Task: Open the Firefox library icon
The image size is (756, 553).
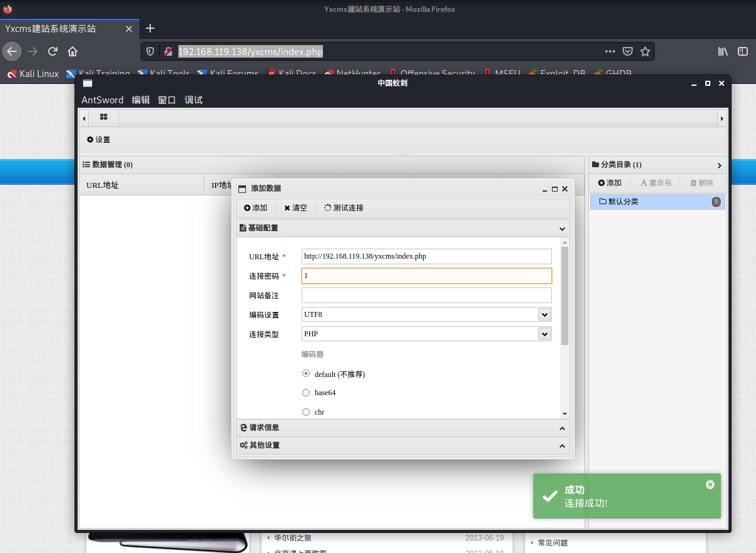Action: 723,51
